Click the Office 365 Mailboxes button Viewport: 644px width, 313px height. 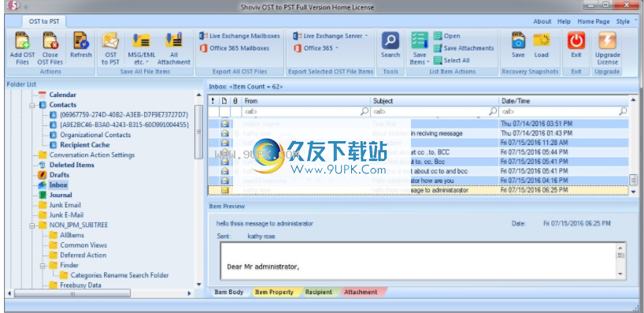(234, 48)
